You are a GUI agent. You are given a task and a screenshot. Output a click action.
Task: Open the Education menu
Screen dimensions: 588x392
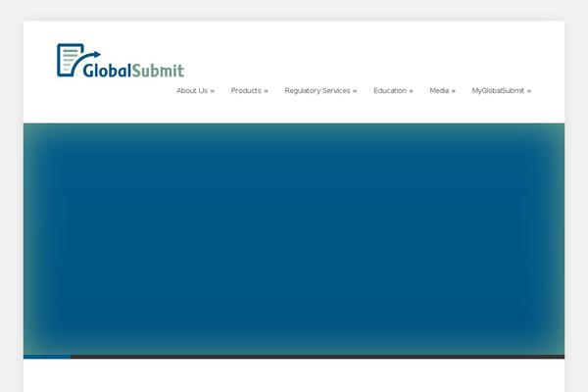[393, 91]
